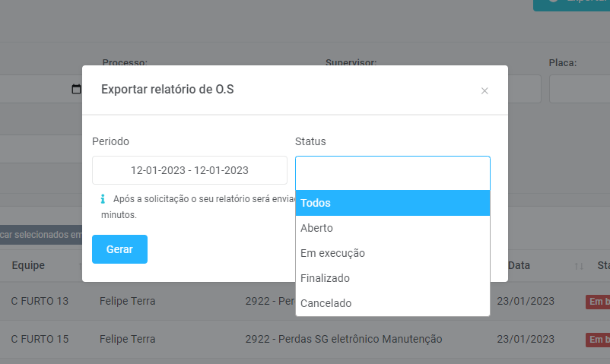Screen dimensions: 610x364
Task: Click Felipe Terra in the C FURTO 15 row
Action: coord(127,339)
